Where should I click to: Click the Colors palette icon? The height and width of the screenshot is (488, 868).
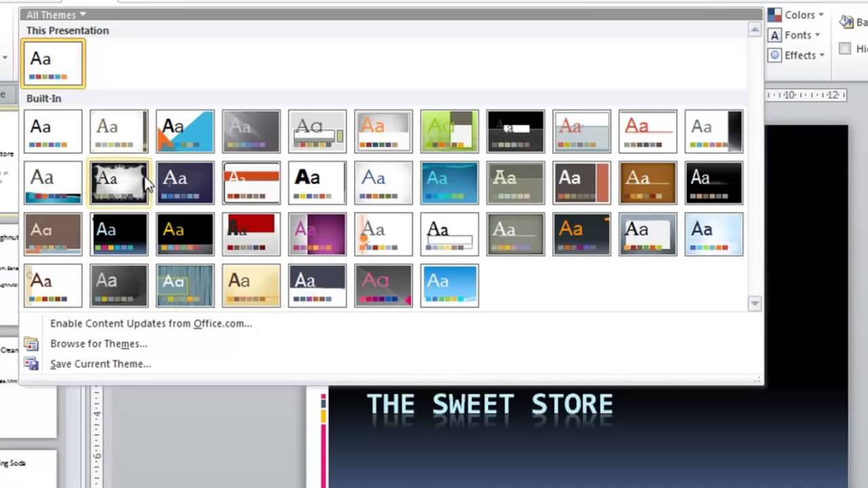[775, 15]
